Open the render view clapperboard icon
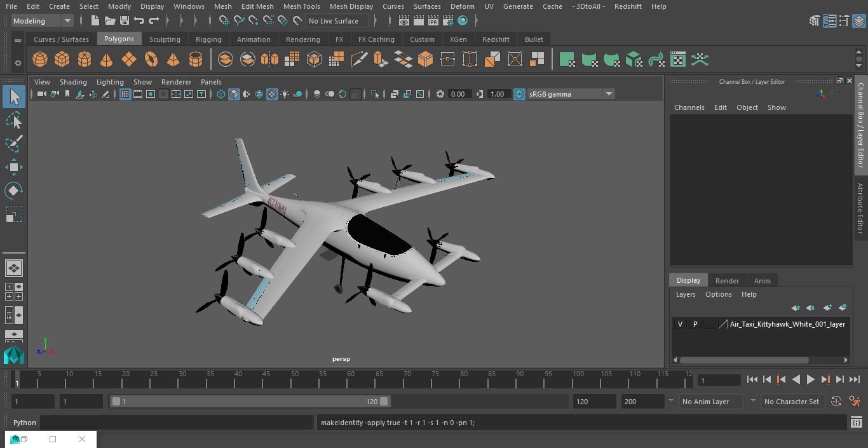 click(x=404, y=21)
